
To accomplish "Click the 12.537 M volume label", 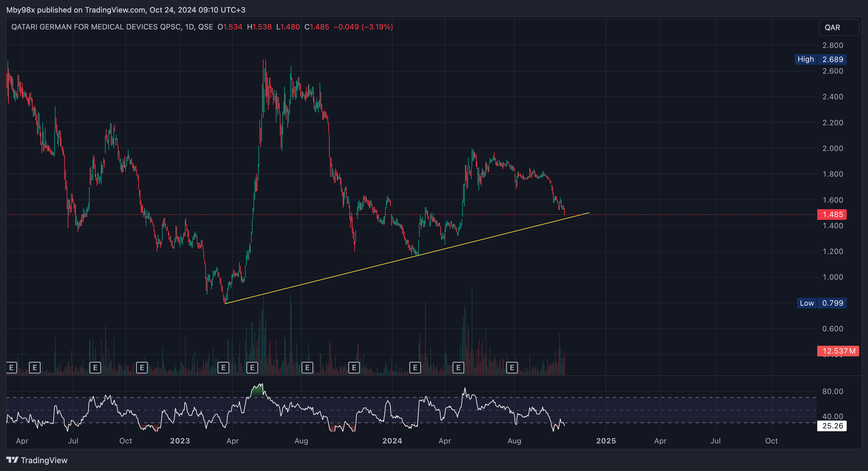I will (838, 351).
